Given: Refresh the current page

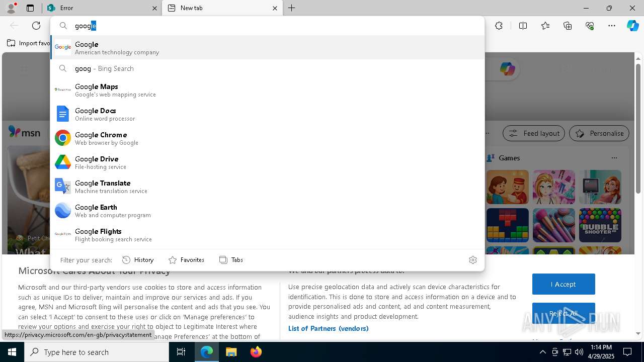Looking at the screenshot, I should point(36,26).
